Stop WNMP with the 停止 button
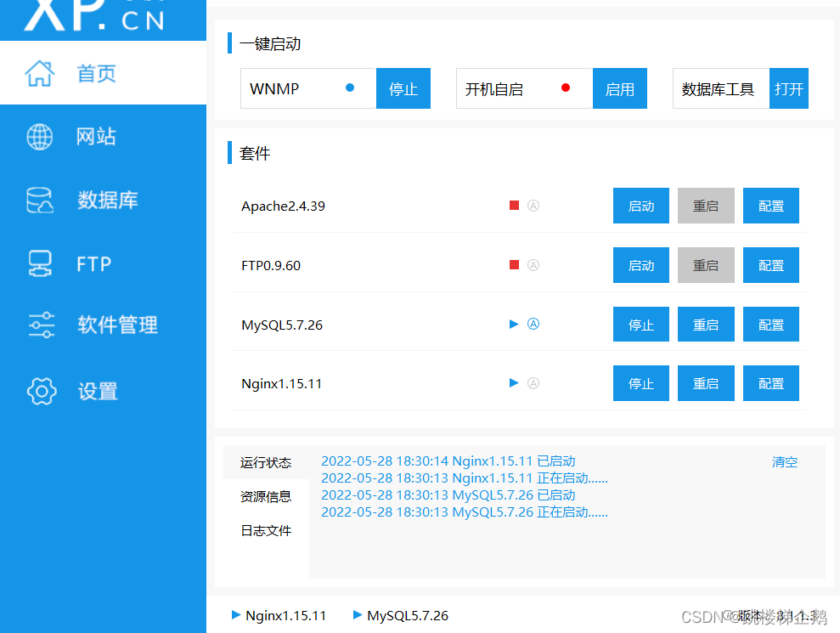This screenshot has width=840, height=633. pyautogui.click(x=403, y=88)
